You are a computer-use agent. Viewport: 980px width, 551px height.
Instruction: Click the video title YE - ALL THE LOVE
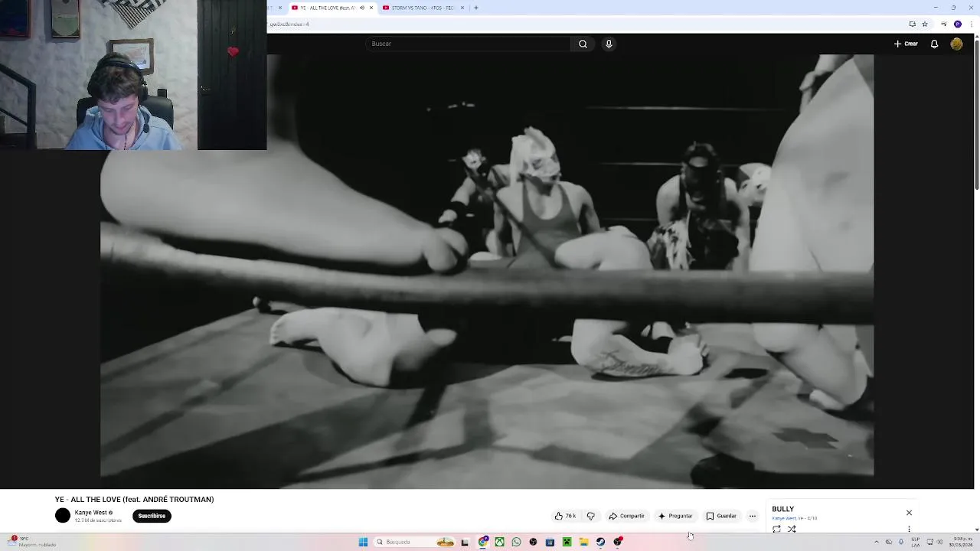pos(134,500)
